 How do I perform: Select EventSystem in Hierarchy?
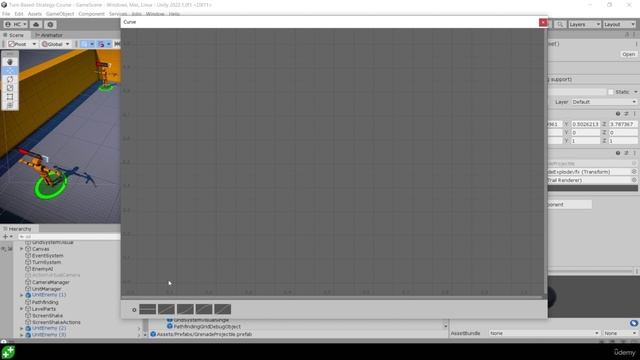click(x=48, y=256)
